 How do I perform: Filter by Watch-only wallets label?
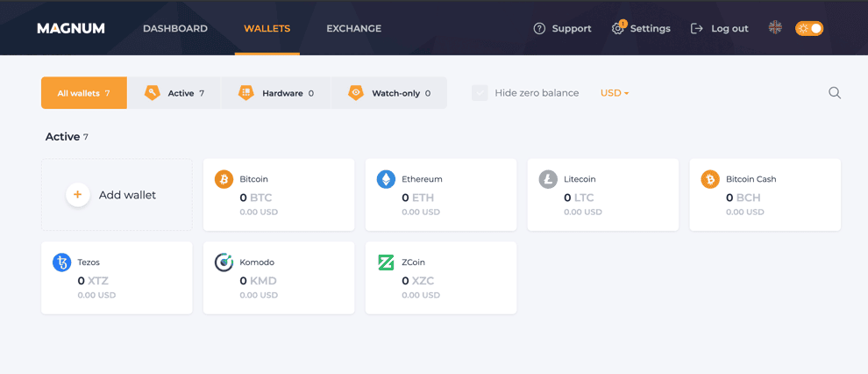[x=395, y=93]
